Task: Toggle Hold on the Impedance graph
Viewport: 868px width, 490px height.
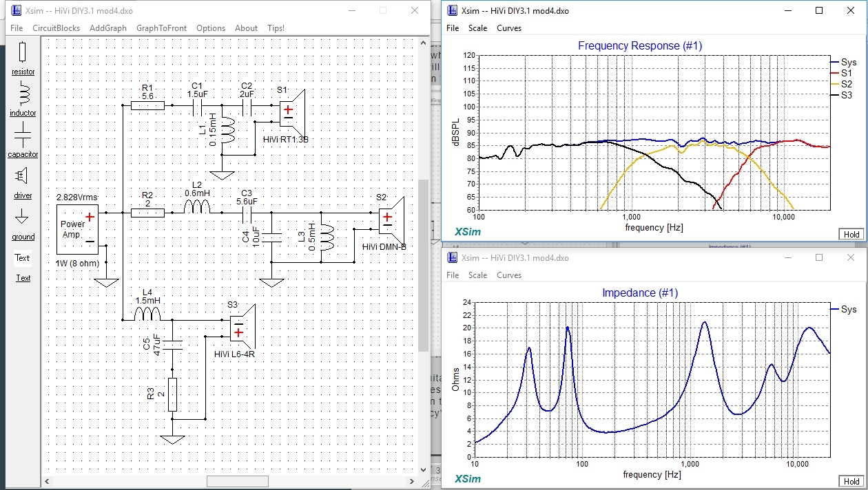Action: pos(851,481)
